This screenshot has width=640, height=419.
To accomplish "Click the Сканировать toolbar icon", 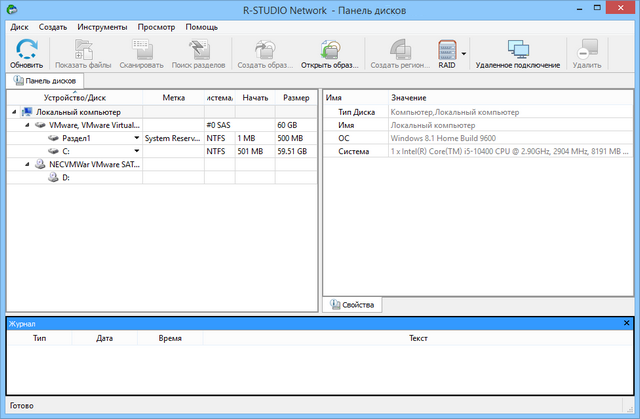I will 141,49.
